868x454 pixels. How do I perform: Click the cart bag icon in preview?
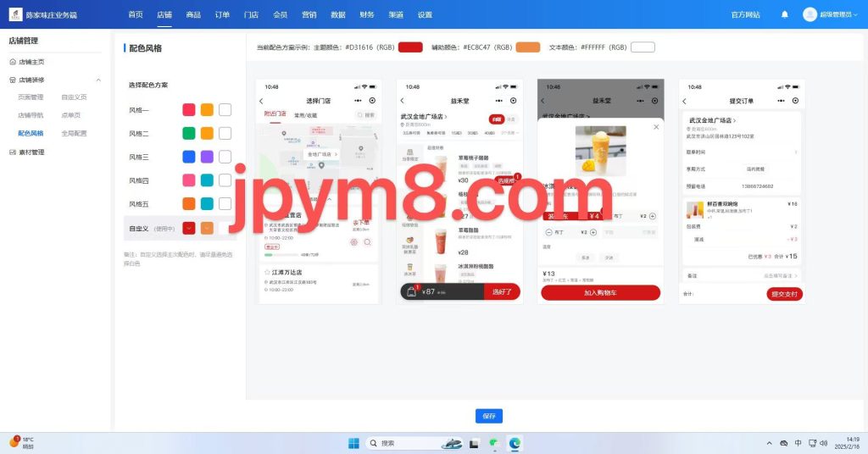pyautogui.click(x=411, y=291)
